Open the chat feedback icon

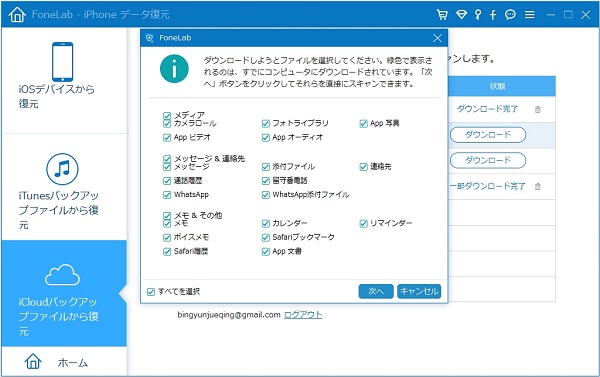coord(510,15)
